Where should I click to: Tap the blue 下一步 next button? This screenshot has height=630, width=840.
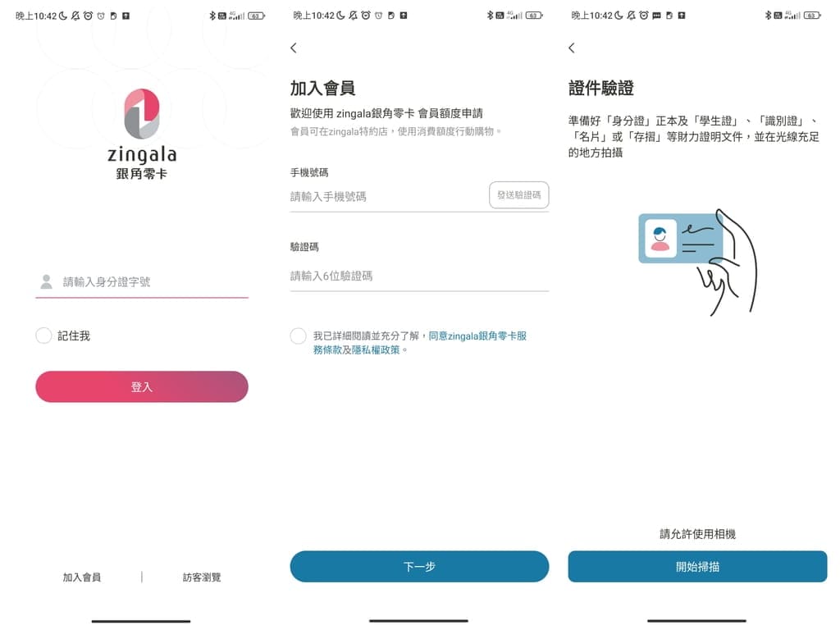pos(419,566)
